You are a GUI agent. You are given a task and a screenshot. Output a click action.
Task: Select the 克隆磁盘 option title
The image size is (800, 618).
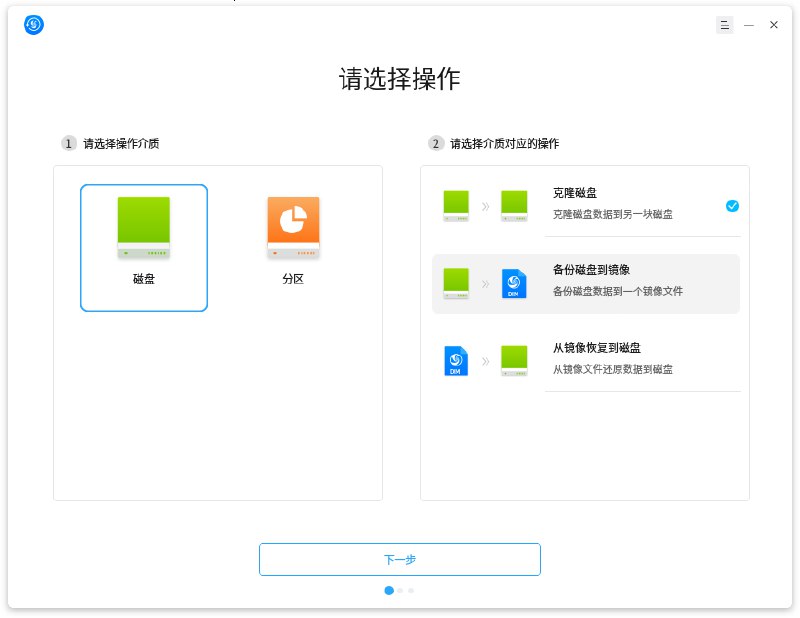pos(574,193)
